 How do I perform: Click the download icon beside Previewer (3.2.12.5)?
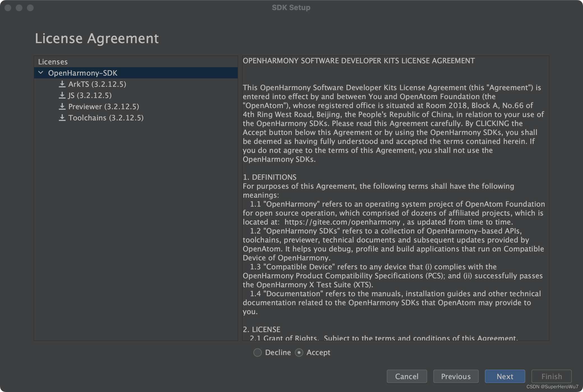pyautogui.click(x=62, y=106)
